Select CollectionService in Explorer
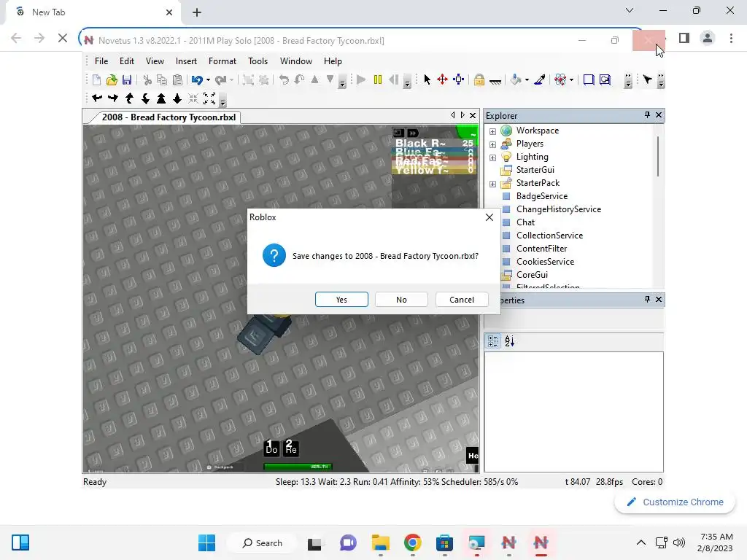This screenshot has height=560, width=747. tap(549, 236)
